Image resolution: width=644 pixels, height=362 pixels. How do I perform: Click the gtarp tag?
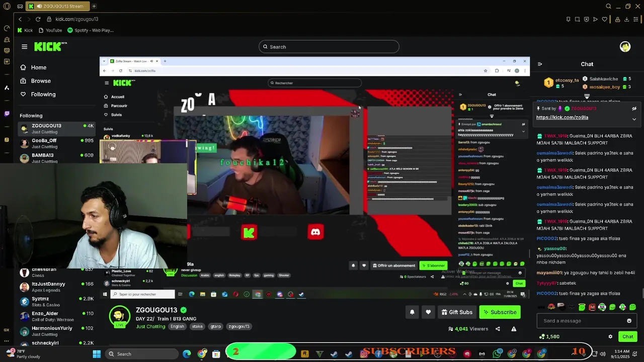pyautogui.click(x=216, y=326)
